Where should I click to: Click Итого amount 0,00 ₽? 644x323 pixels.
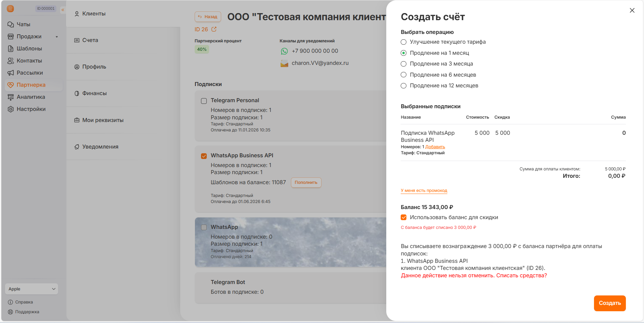click(x=616, y=176)
